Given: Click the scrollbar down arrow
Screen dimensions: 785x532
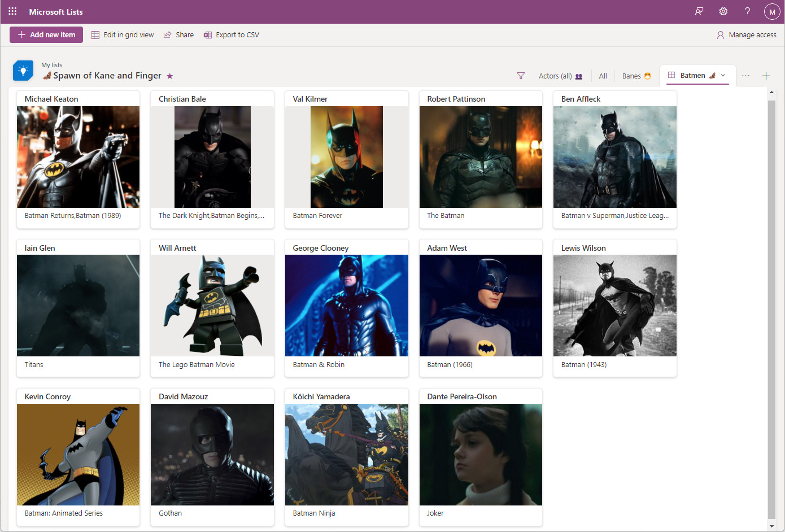Looking at the screenshot, I should point(771,526).
